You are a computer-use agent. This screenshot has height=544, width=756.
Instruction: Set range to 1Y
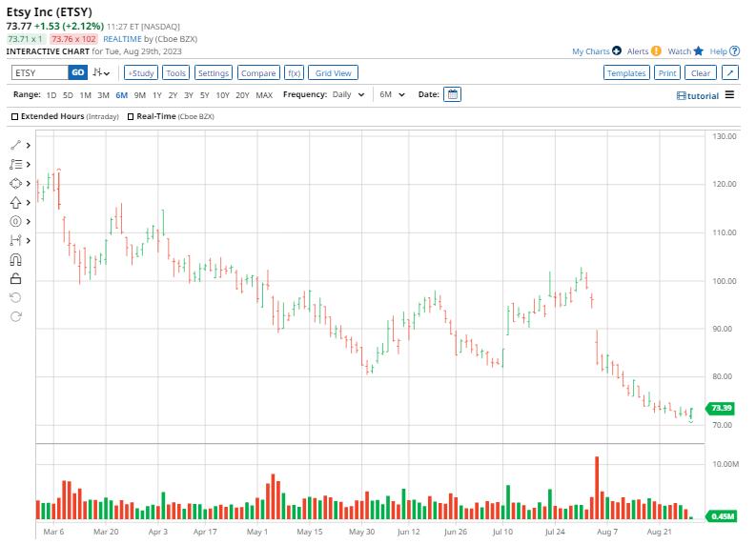pos(157,95)
